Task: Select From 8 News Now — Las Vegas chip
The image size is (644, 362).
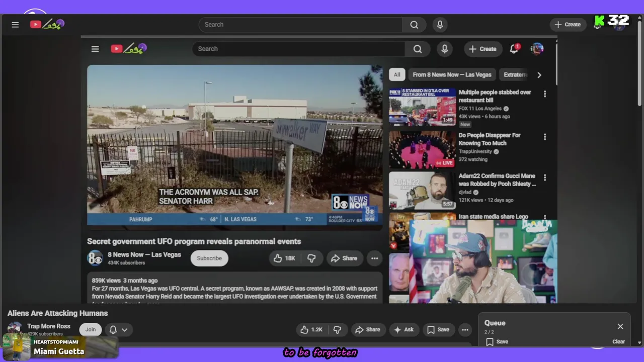Action: [x=452, y=74]
